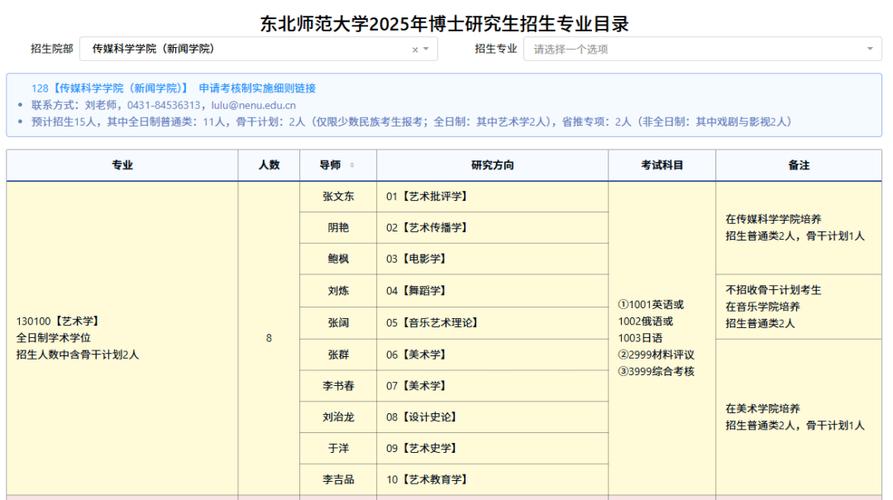
Task: Click the 研究方向 column header
Action: point(492,165)
